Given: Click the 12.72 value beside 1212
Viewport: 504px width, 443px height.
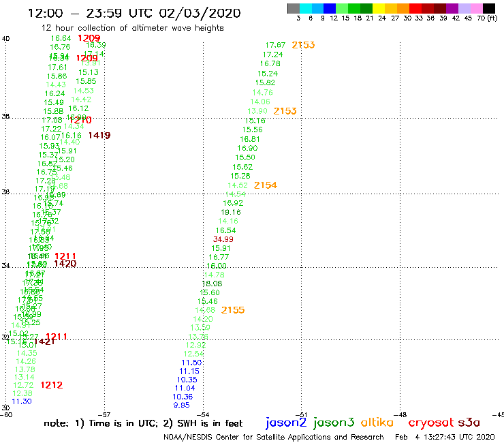Looking at the screenshot, I should coord(23,386).
